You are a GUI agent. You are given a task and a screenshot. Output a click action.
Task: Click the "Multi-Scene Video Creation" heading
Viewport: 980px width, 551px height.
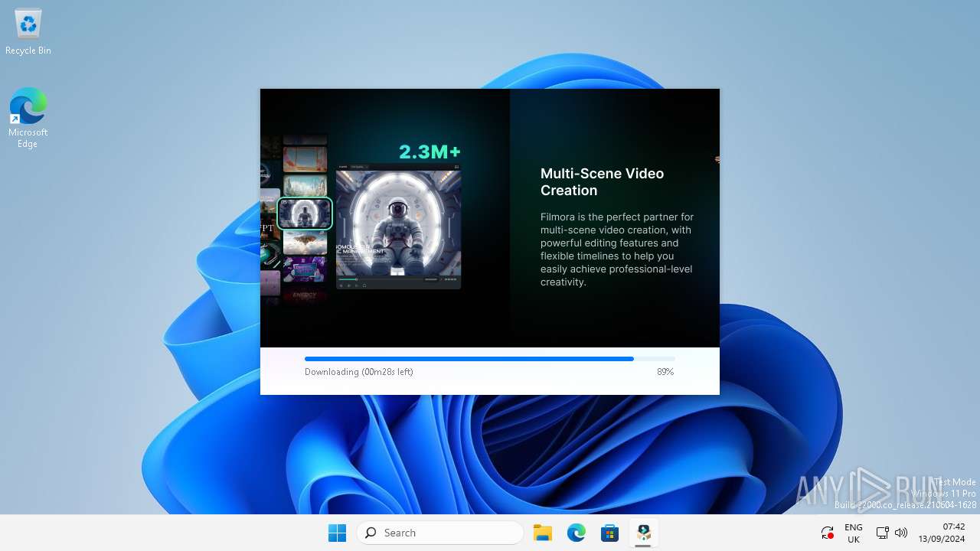tap(603, 182)
